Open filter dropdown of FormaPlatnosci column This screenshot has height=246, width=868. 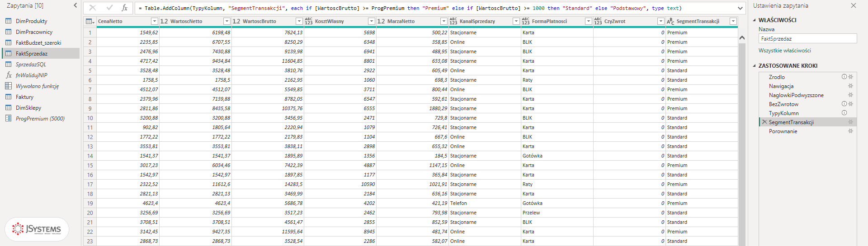(588, 21)
